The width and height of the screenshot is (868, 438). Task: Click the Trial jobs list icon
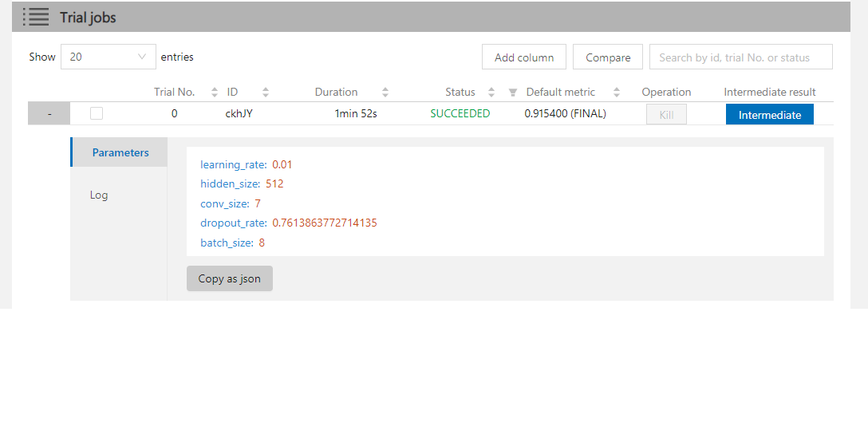[x=36, y=17]
